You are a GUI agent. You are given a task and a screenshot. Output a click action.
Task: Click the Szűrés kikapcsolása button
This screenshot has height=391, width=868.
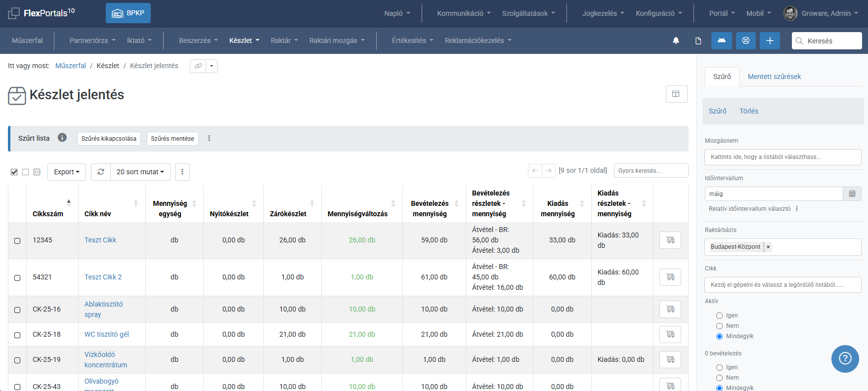pyautogui.click(x=109, y=139)
